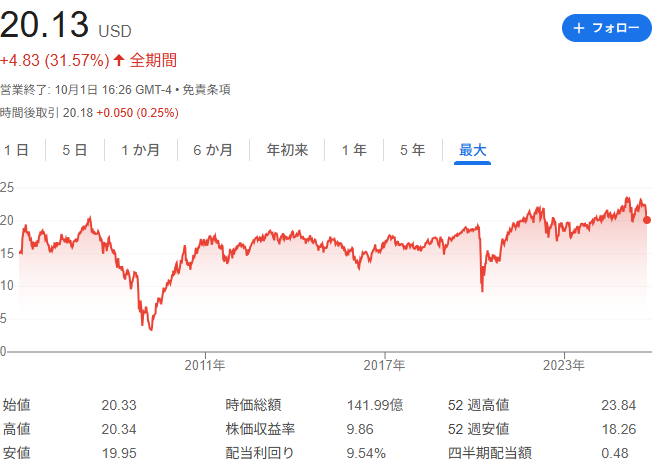Viewport: 653px width, 474px height.
Task: Click the selected 最大 tab
Action: [x=472, y=150]
